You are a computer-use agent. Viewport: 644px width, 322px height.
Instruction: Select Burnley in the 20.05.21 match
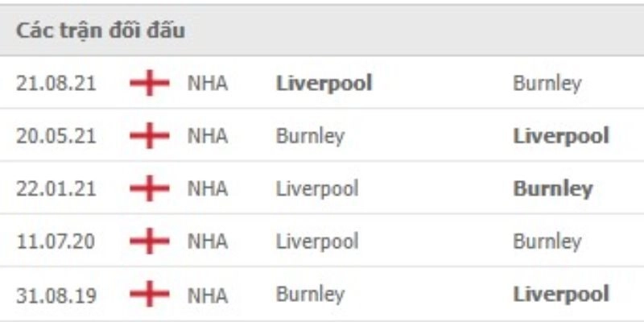(310, 136)
